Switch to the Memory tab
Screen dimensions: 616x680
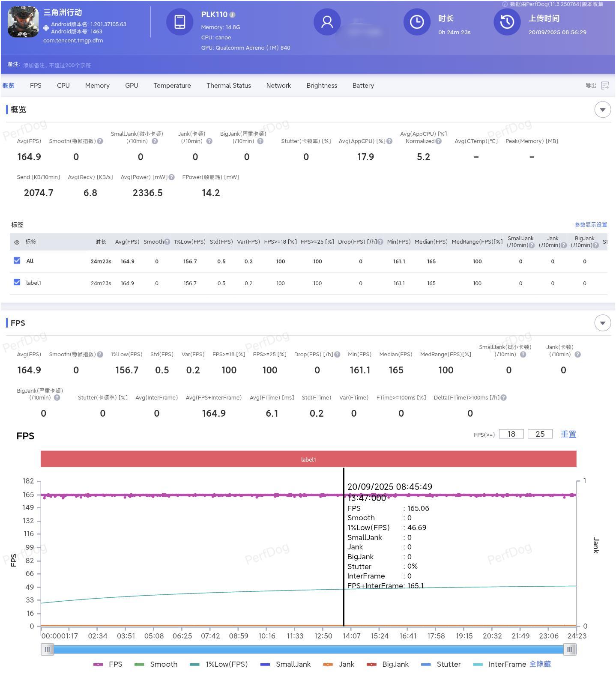click(97, 86)
